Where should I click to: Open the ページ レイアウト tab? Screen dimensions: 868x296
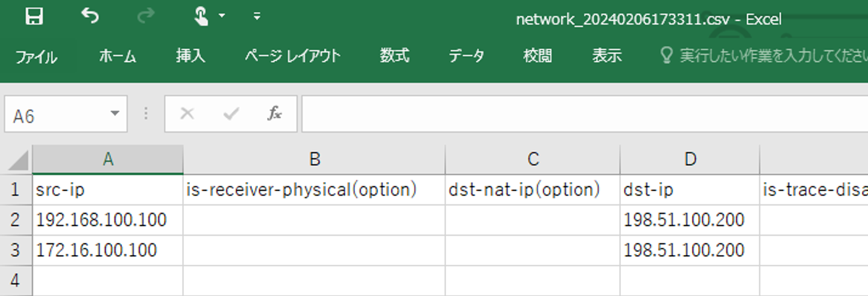(293, 56)
